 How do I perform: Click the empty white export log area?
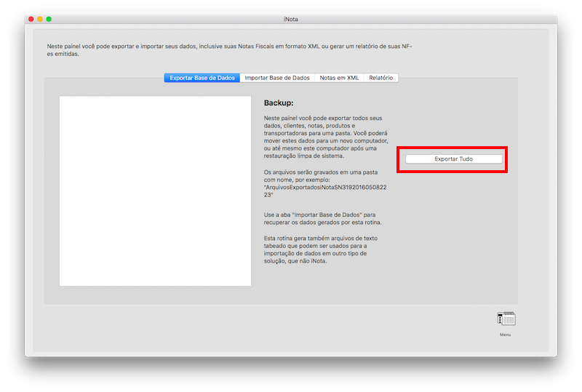155,191
